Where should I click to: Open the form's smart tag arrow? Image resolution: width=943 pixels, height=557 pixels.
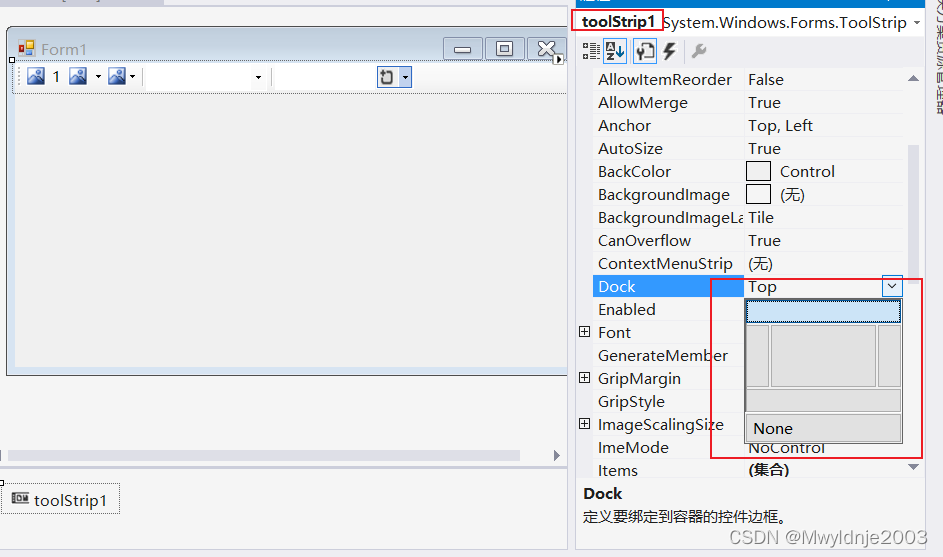tap(559, 59)
